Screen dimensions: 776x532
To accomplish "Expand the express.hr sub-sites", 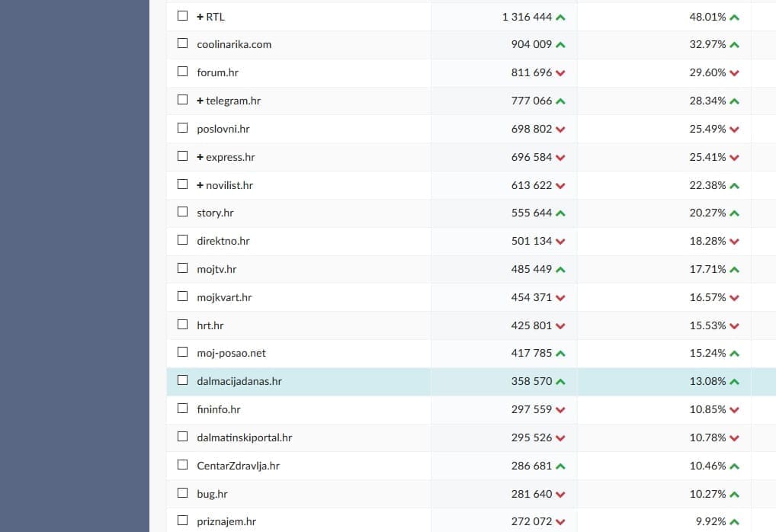I will tap(200, 157).
